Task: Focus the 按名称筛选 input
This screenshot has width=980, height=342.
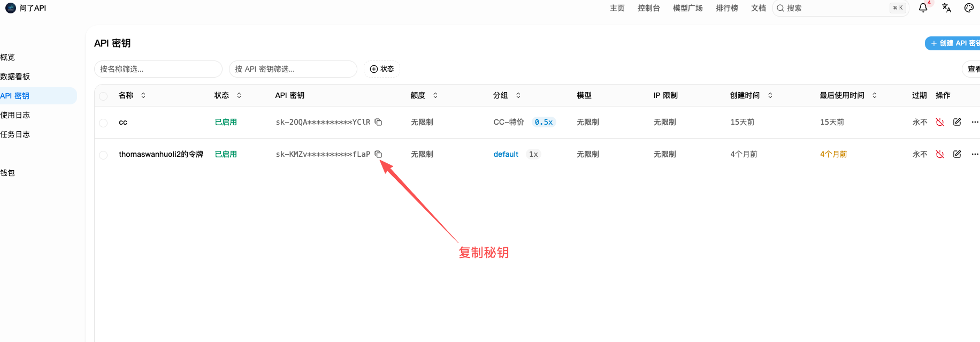Action: pyautogui.click(x=158, y=69)
